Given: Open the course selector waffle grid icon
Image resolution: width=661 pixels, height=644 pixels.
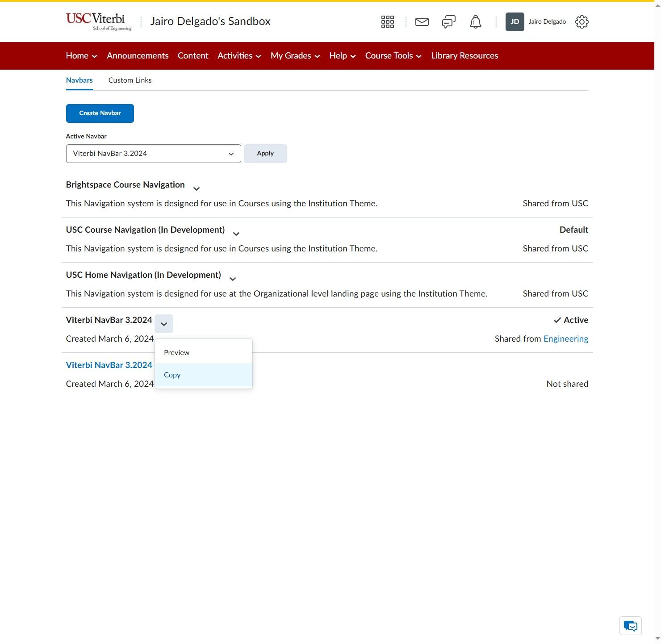Looking at the screenshot, I should click(388, 22).
